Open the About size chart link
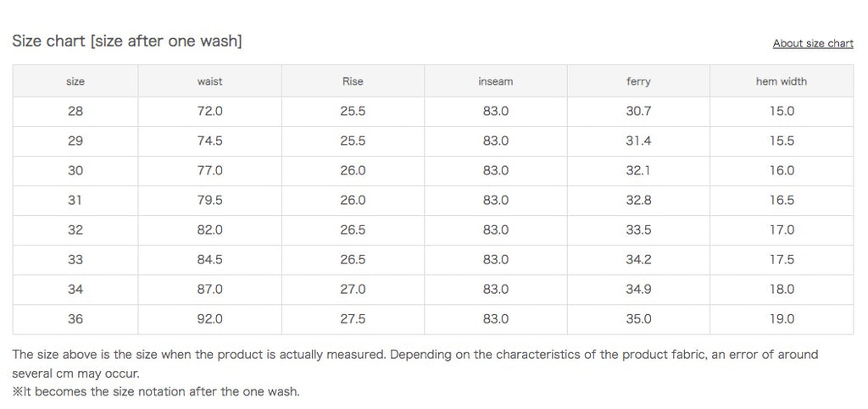Image resolution: width=868 pixels, height=409 pixels. 812,43
